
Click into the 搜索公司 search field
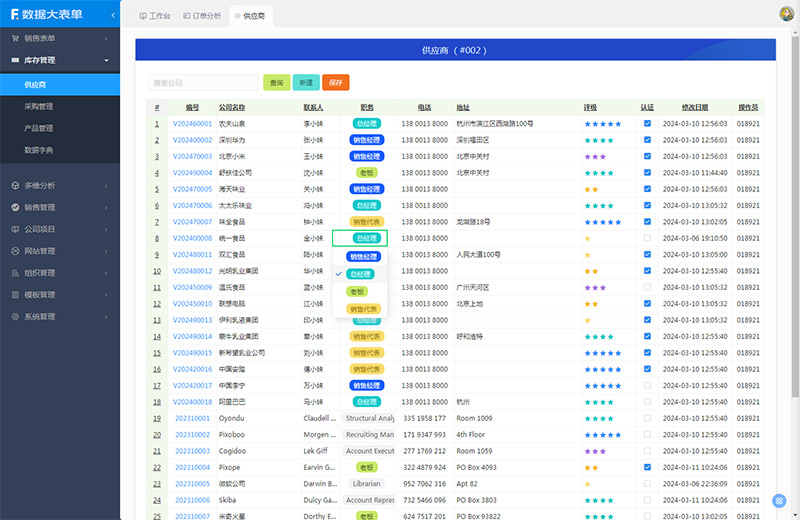coord(203,83)
